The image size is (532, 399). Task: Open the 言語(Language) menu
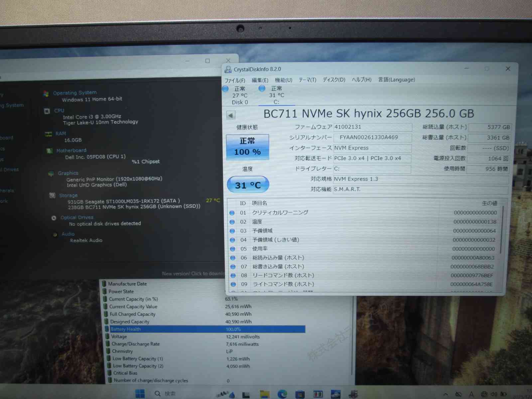(x=396, y=80)
